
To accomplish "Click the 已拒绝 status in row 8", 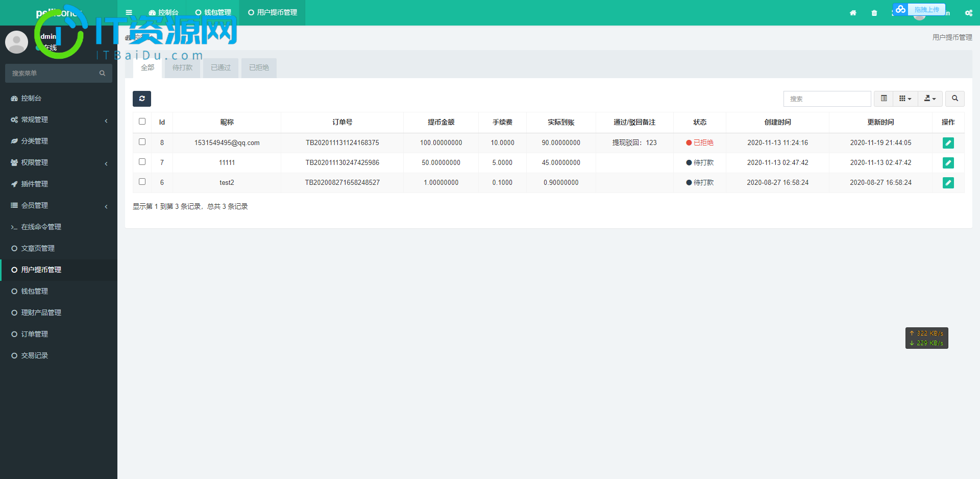I will [700, 142].
